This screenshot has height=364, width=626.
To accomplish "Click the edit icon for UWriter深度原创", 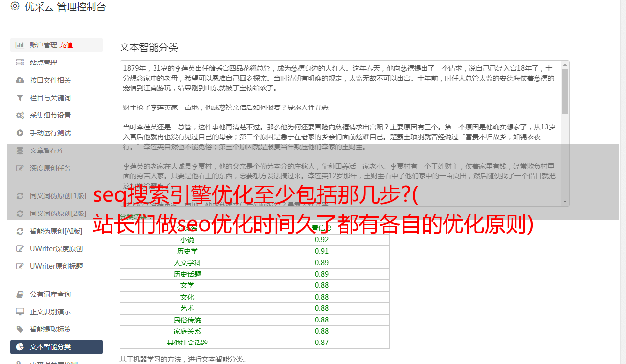I will (20, 249).
